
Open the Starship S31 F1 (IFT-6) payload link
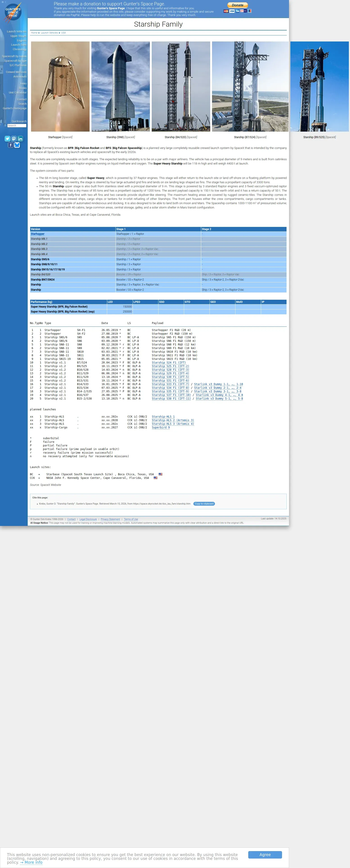[170, 380]
